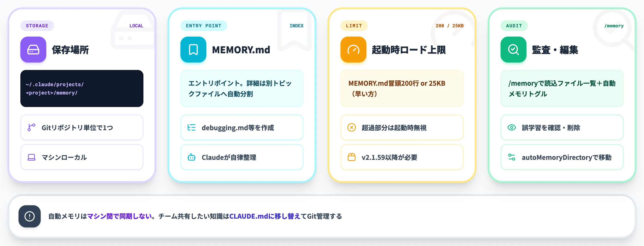Click the INDEX label
This screenshot has width=644, height=246.
[297, 26]
